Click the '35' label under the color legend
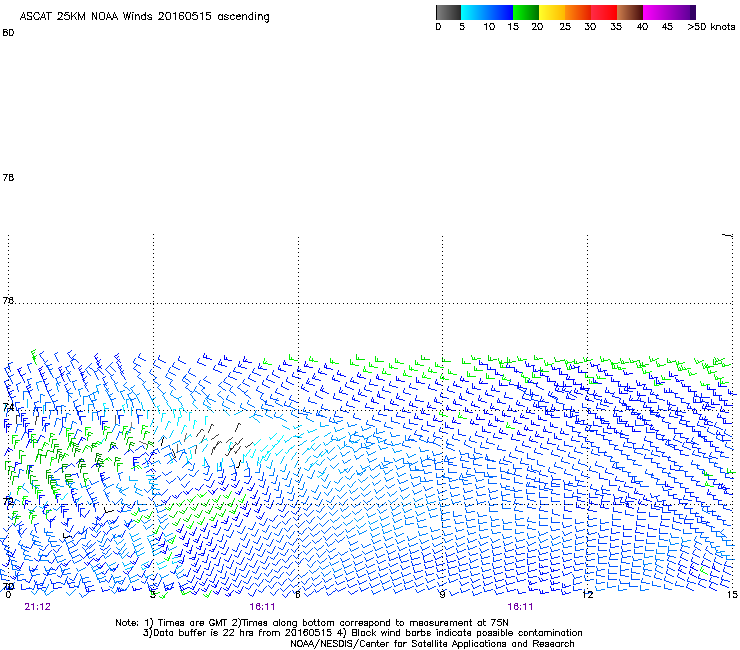 [x=615, y=27]
